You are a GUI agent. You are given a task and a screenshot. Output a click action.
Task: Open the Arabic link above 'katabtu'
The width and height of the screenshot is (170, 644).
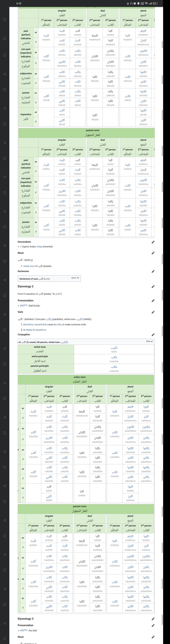[46, 35]
